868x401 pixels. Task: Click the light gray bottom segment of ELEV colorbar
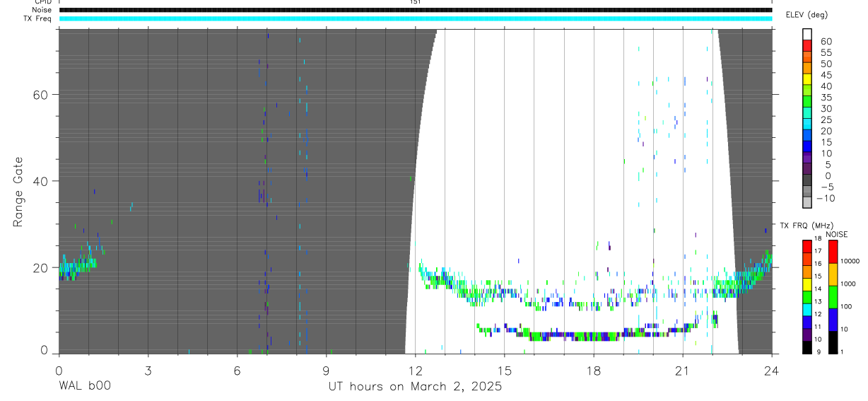point(807,203)
